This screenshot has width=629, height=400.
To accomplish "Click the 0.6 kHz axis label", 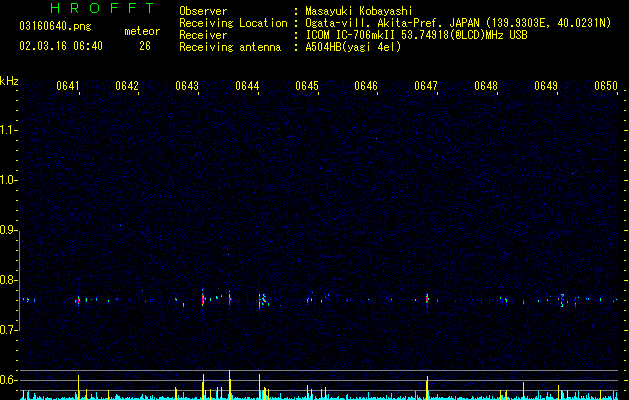I will (8, 380).
